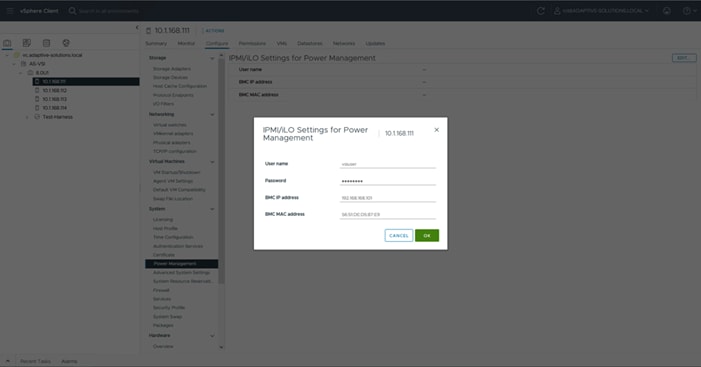Switch to the Datastores tab
Screen dimensions: 701x367
coord(310,43)
